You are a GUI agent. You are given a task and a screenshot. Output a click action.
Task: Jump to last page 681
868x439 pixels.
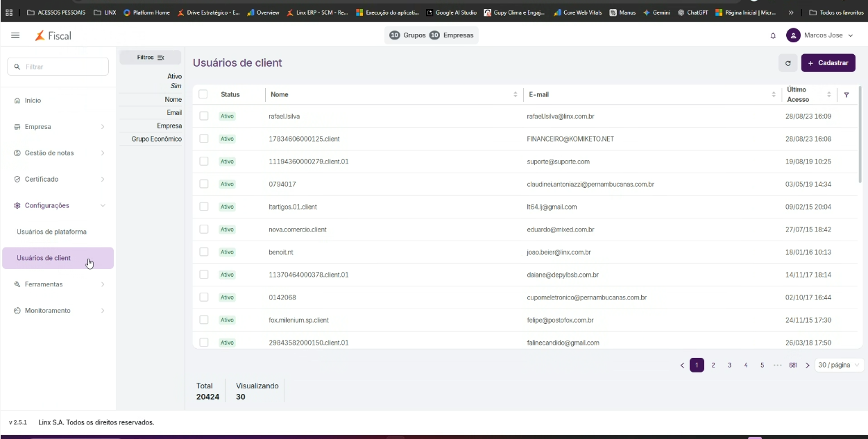click(x=792, y=365)
